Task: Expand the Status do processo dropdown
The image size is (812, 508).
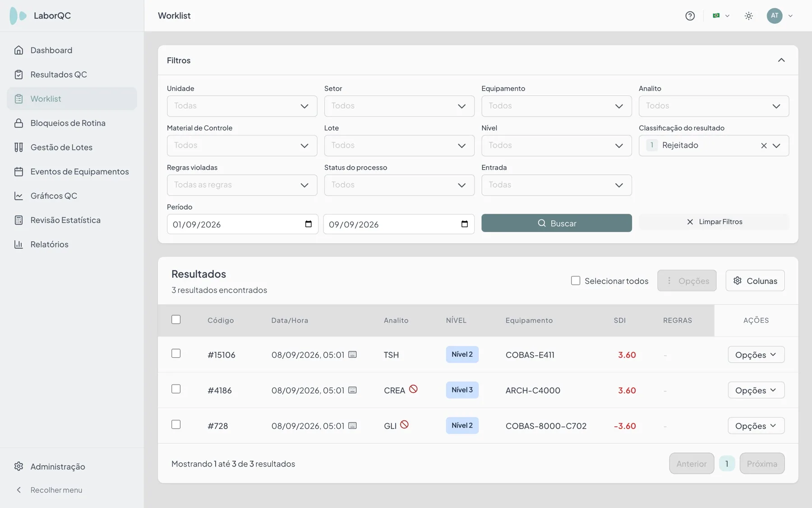Action: (399, 185)
